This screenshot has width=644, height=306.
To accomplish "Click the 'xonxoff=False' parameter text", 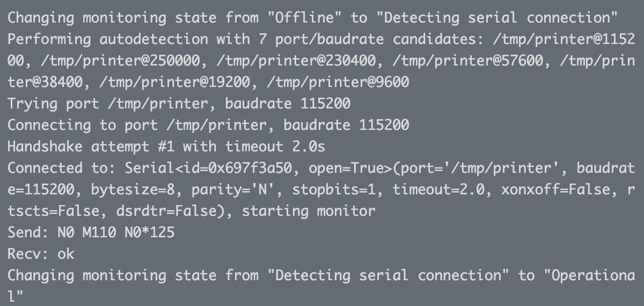I will coord(555,190).
